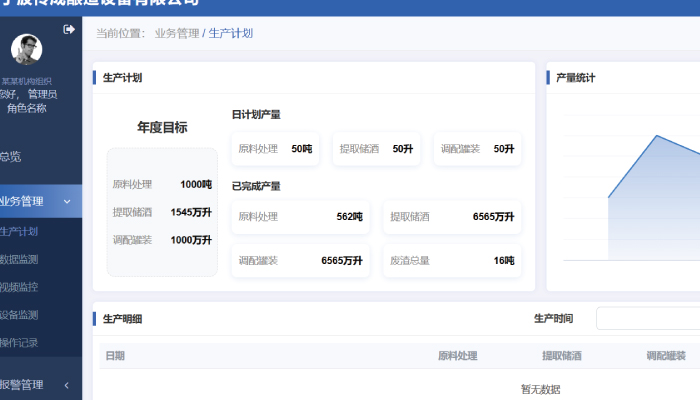Open 操作记录 submenu item
Viewport: 700px width, 400px height.
(19, 343)
